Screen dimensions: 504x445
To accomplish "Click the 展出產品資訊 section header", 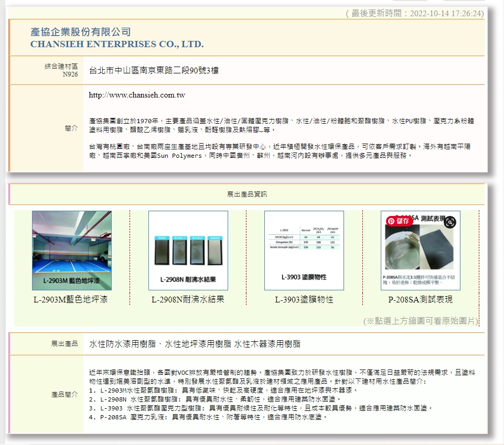I will pos(247,194).
